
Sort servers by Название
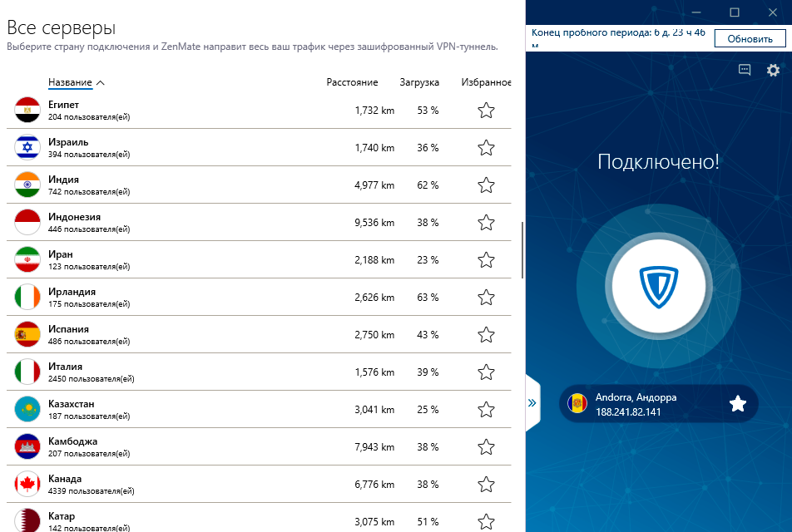click(70, 82)
